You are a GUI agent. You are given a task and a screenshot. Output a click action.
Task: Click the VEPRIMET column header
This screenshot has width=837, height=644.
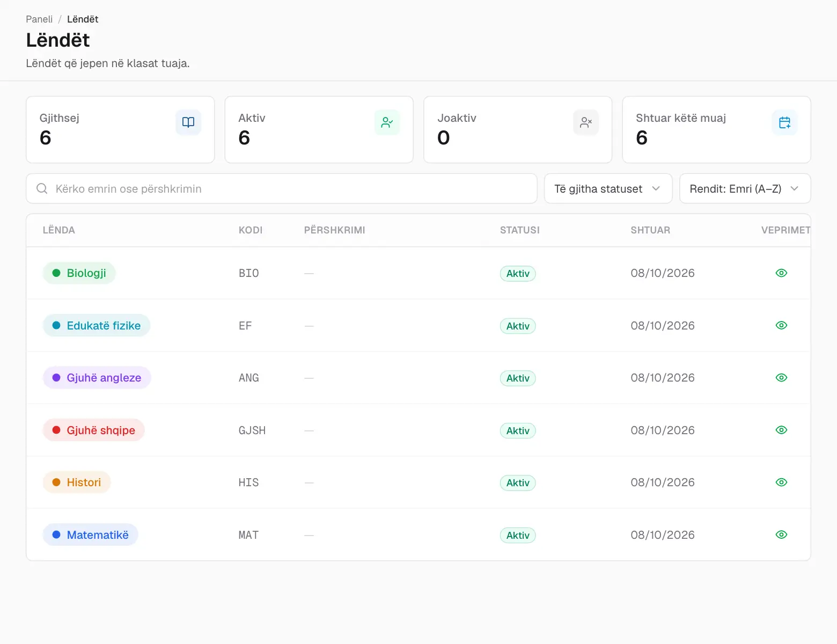coord(785,230)
